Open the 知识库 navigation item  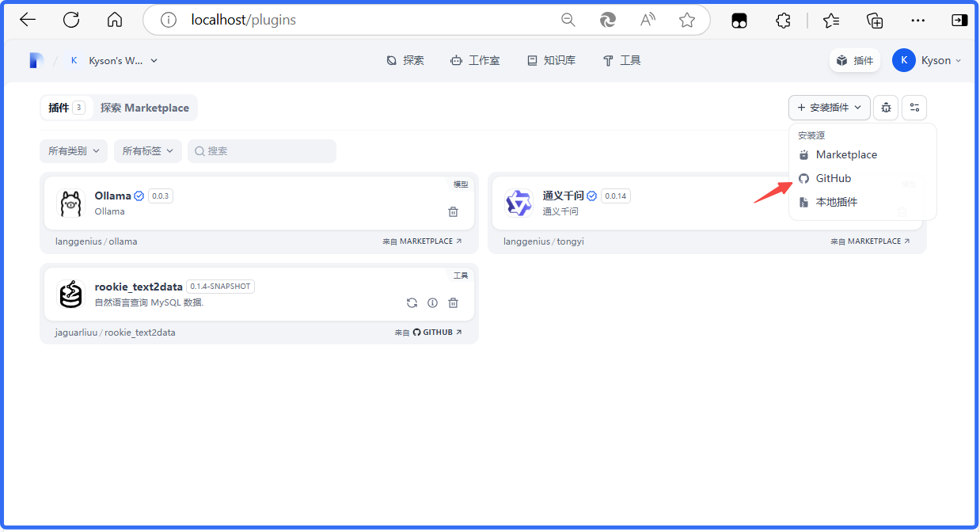[x=551, y=60]
